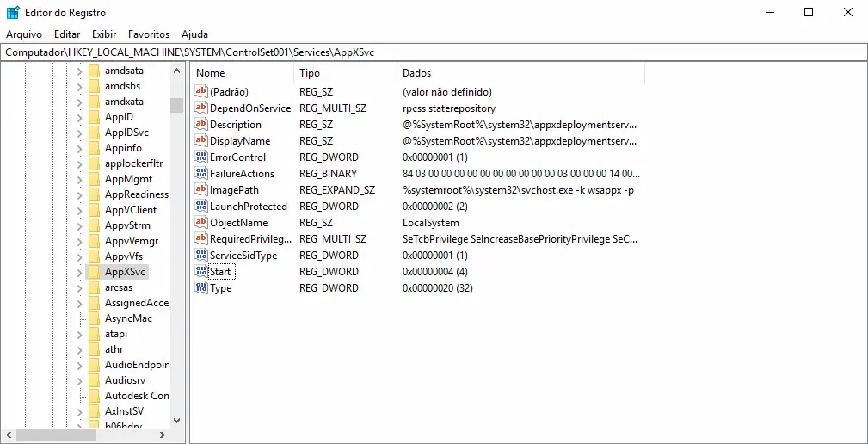Viewport: 868px width, 444px height.
Task: Expand the amdxata key arrow
Action: point(80,102)
